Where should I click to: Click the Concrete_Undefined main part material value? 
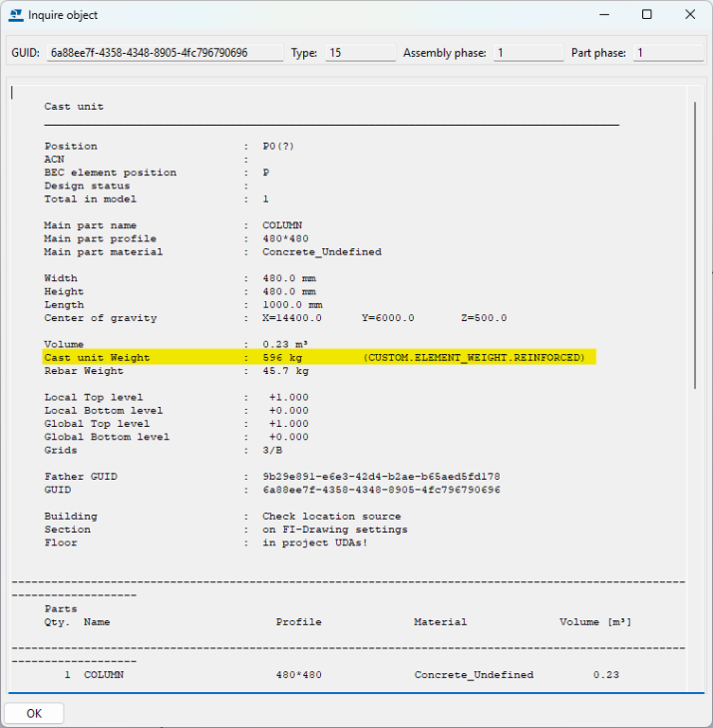click(x=321, y=252)
